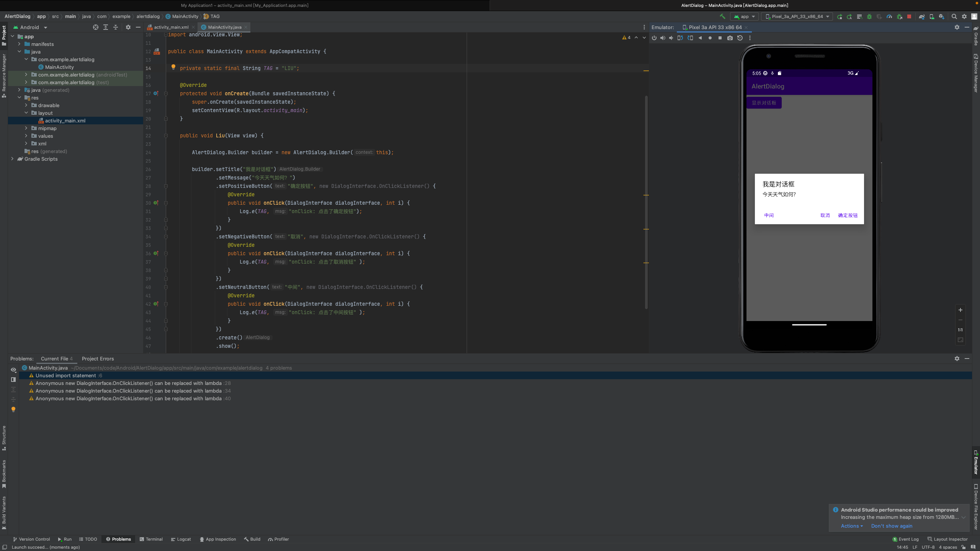Open the Pixel_3a_API_33_x86_64 device dropdown
980x551 pixels.
coord(797,16)
